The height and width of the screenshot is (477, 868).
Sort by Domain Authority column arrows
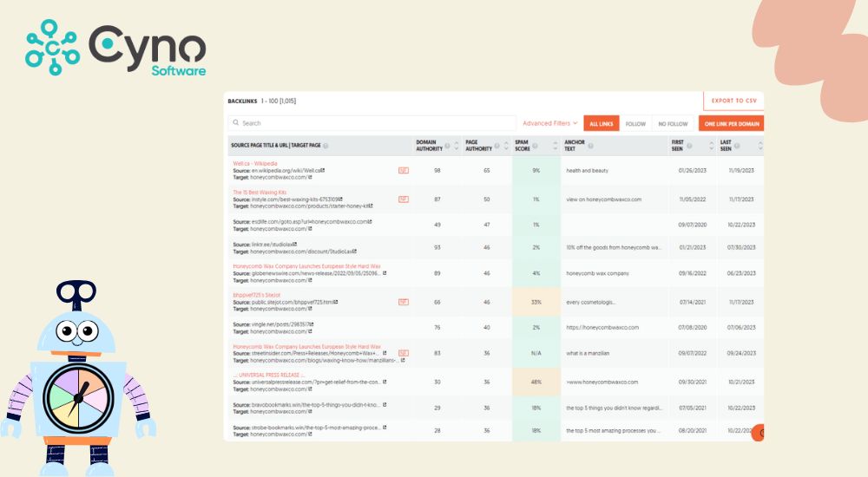pyautogui.click(x=457, y=146)
